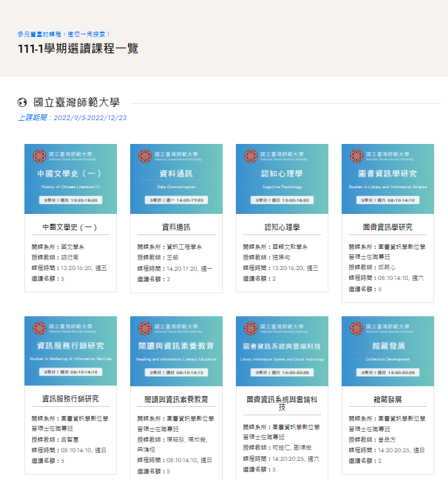Select 開課系所：國文學系 text
This screenshot has height=480, width=448.
point(58,247)
